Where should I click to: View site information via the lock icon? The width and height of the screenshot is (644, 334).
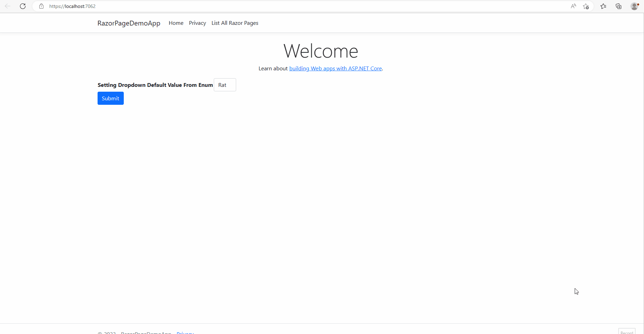[x=41, y=6]
